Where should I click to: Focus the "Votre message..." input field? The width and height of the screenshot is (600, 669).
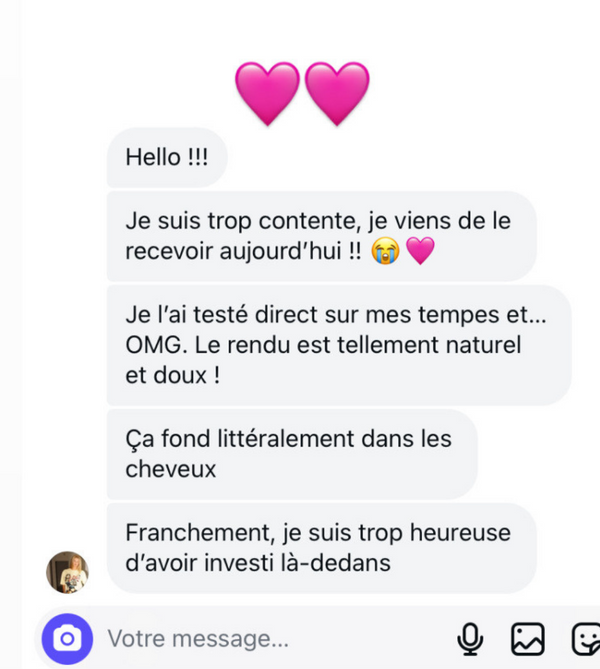[x=270, y=638]
